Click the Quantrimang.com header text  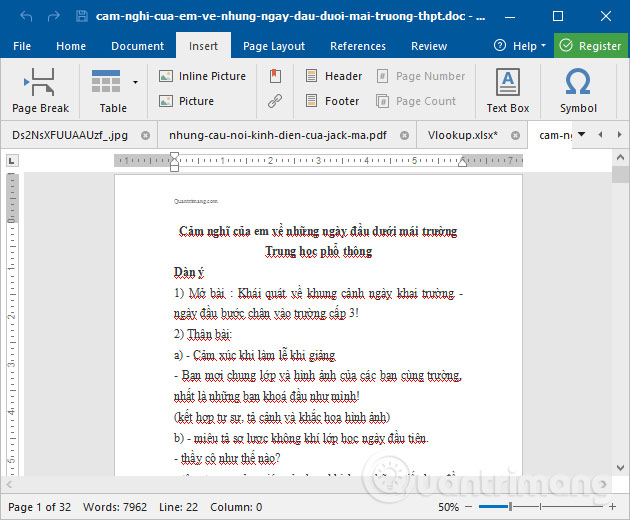point(196,201)
